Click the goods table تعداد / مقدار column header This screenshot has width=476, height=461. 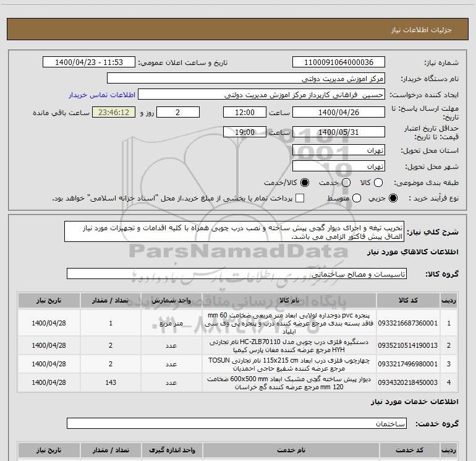111,300
